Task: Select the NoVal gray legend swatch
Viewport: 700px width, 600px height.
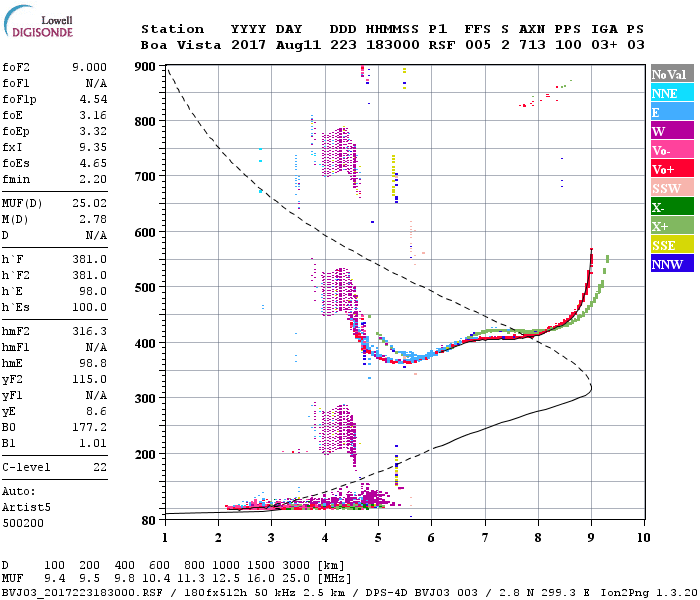Action: 672,74
